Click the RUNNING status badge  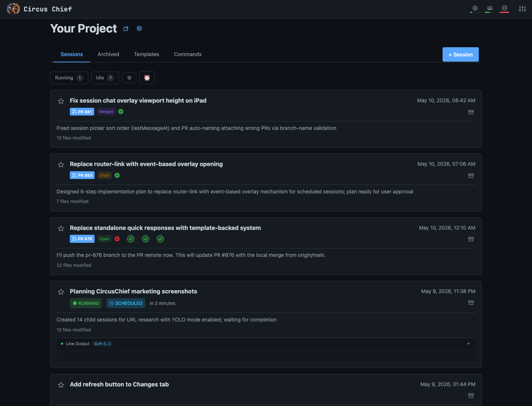tap(86, 303)
